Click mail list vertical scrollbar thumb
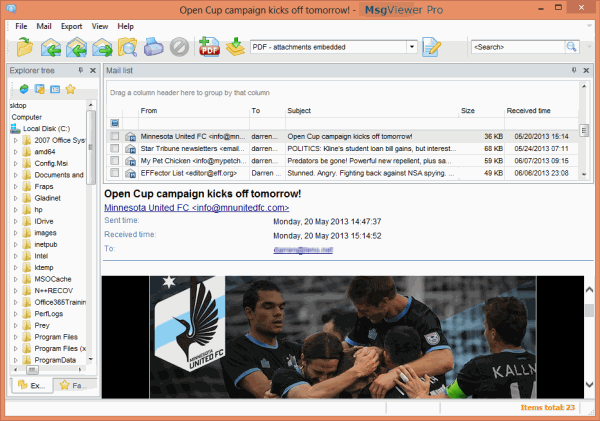600x421 pixels. (x=584, y=131)
